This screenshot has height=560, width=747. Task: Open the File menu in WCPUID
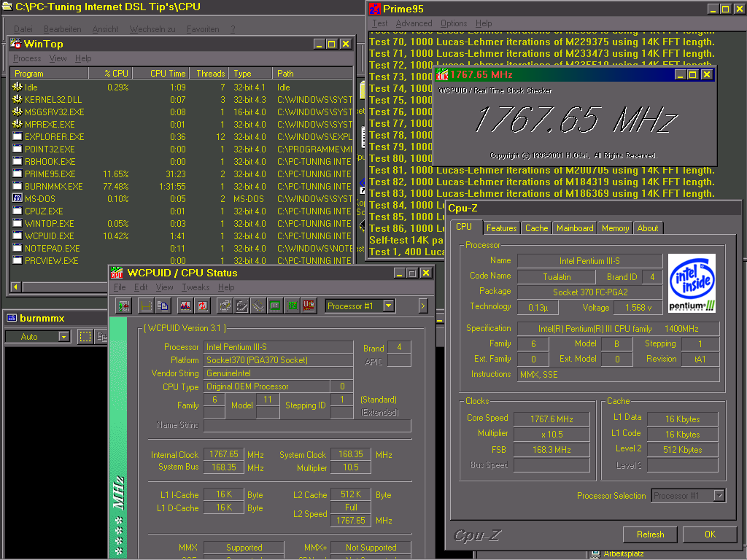(120, 287)
